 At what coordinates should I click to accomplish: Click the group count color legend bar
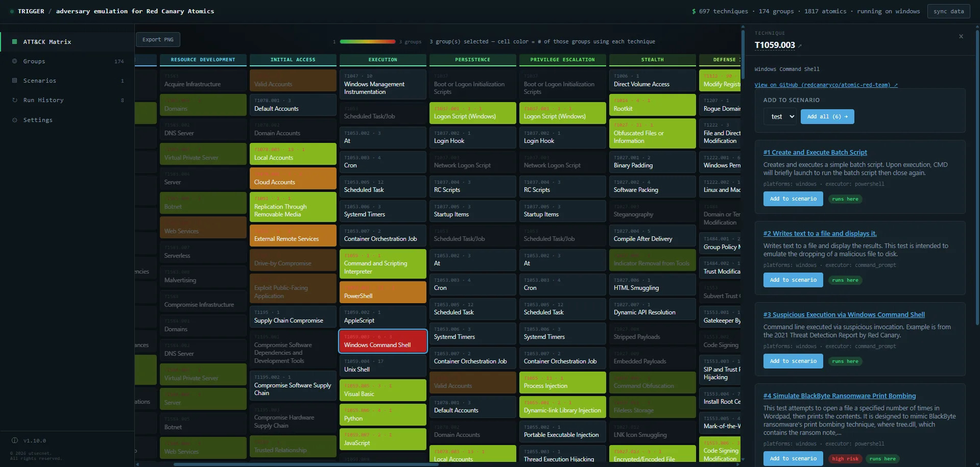coord(367,41)
